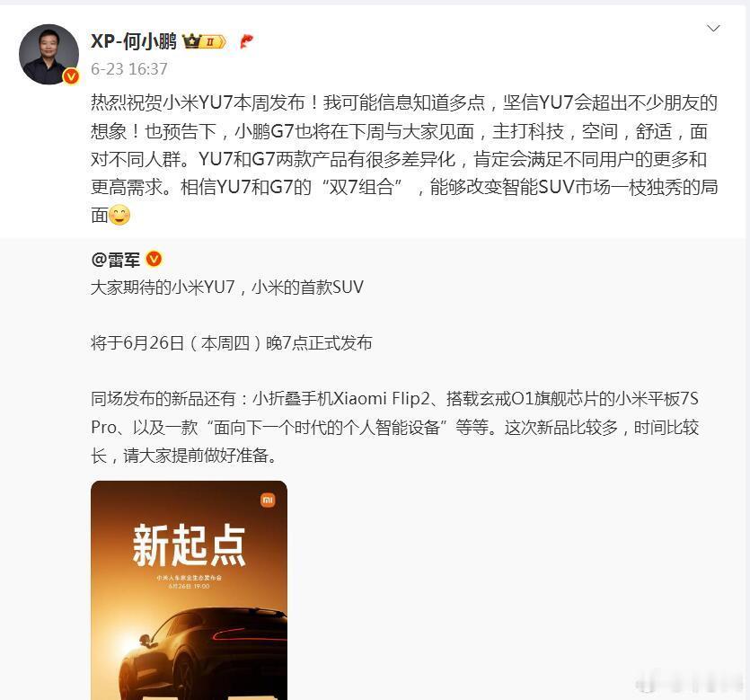This screenshot has width=750, height=700.
Task: Open the @雷军 mention link
Action: coord(115,260)
